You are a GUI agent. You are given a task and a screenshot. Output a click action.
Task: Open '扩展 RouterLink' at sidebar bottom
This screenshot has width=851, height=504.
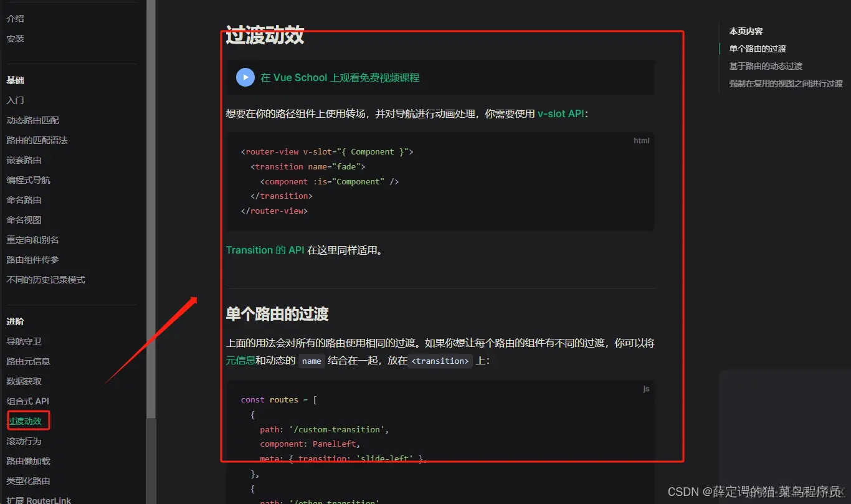click(39, 500)
